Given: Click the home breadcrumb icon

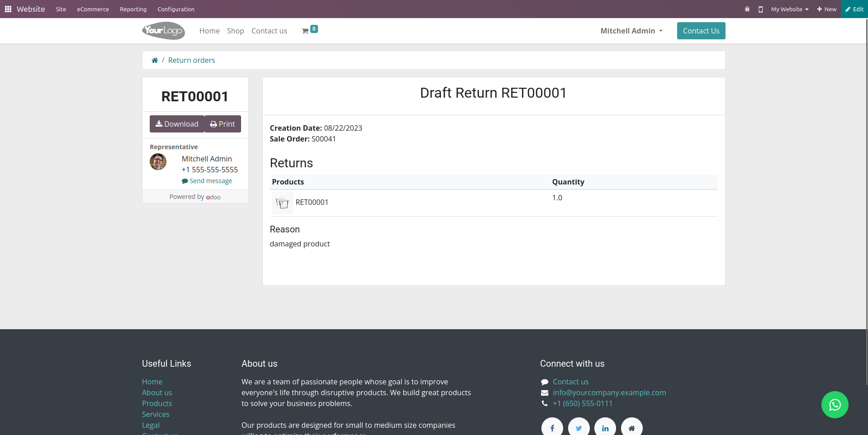Looking at the screenshot, I should point(155,60).
